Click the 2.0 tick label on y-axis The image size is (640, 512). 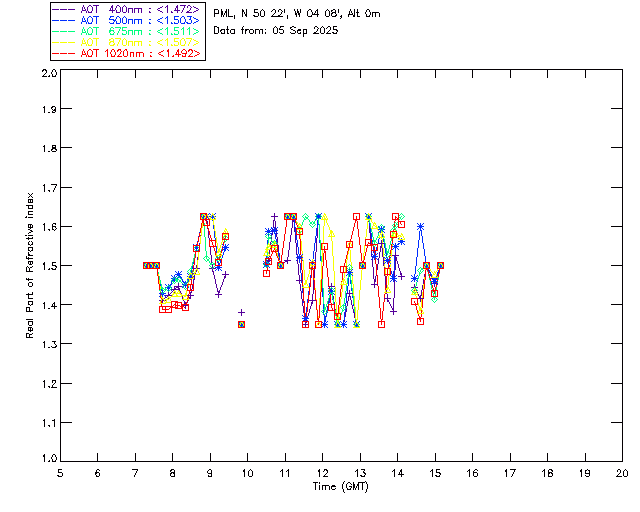tap(47, 75)
